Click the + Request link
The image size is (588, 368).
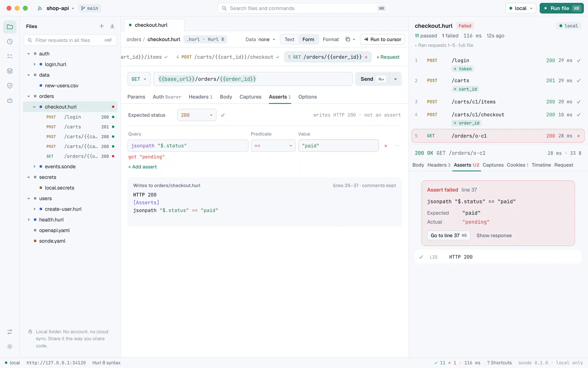388,57
